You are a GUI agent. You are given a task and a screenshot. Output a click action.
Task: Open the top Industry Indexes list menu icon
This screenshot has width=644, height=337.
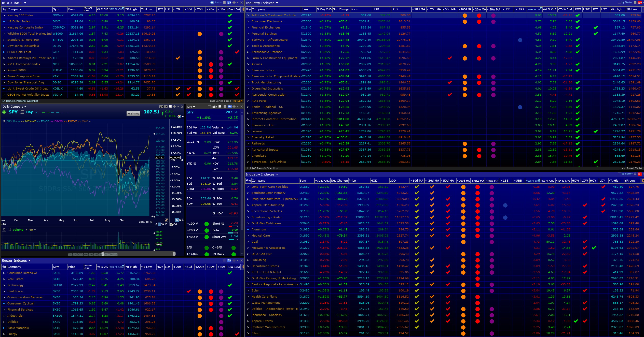[635, 3]
